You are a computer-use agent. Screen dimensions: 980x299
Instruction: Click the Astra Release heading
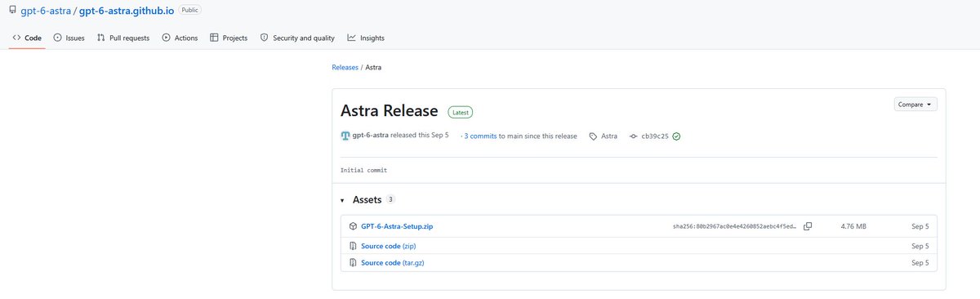pyautogui.click(x=390, y=111)
